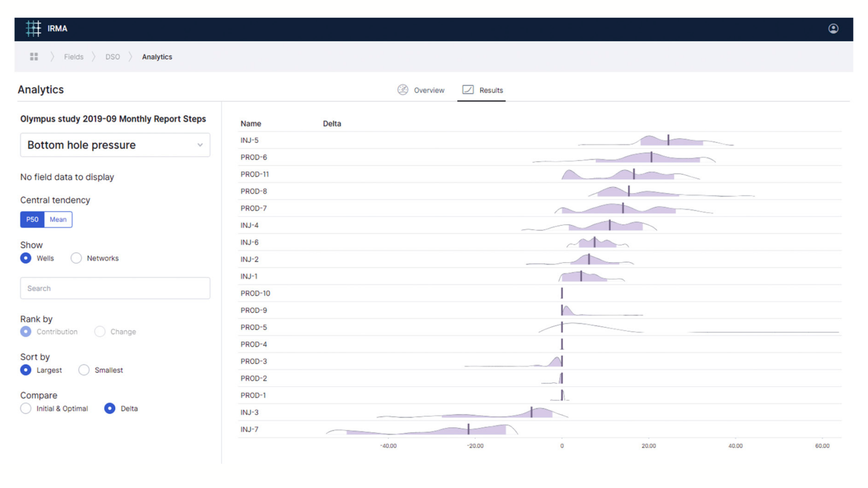Navigate to the DSO breadcrumb link
The height and width of the screenshot is (488, 868).
coord(113,57)
